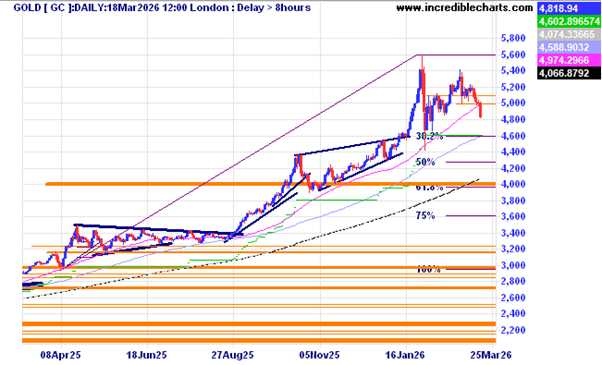The image size is (602, 365).
Task: Select the black 4,066.8792 value box
Action: tap(569, 73)
